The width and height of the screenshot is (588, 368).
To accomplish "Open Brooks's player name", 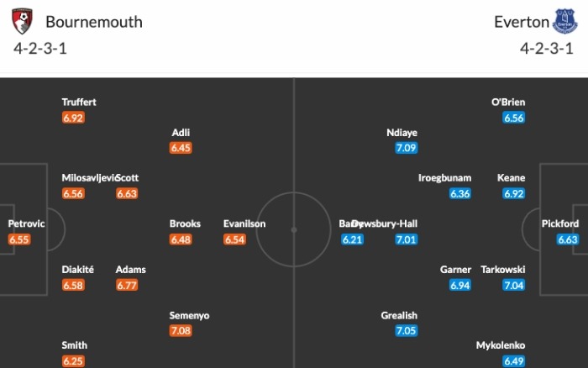I will coord(185,223).
